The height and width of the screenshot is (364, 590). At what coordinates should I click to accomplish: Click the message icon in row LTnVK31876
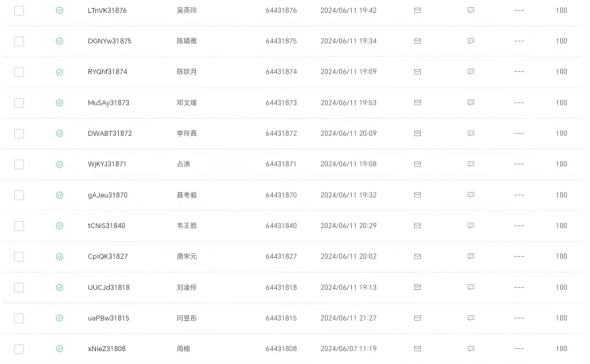(470, 10)
